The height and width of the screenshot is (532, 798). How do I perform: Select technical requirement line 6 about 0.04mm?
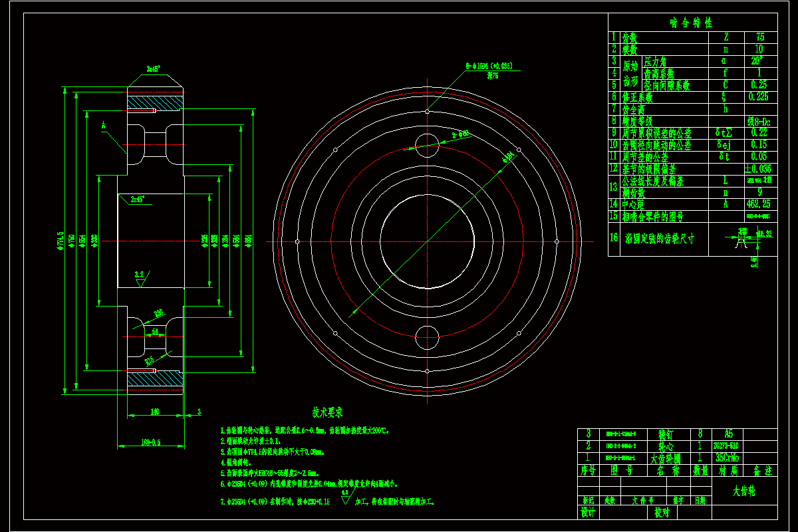coord(309,484)
